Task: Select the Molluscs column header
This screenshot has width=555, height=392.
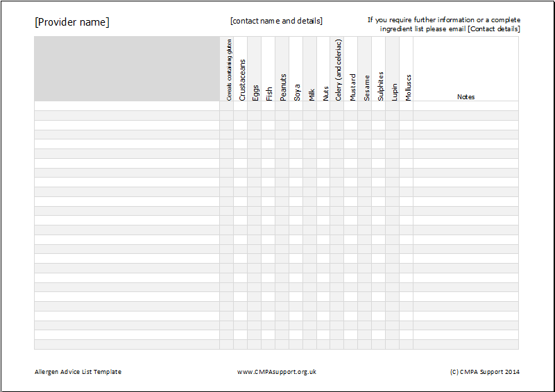Action: [x=408, y=87]
